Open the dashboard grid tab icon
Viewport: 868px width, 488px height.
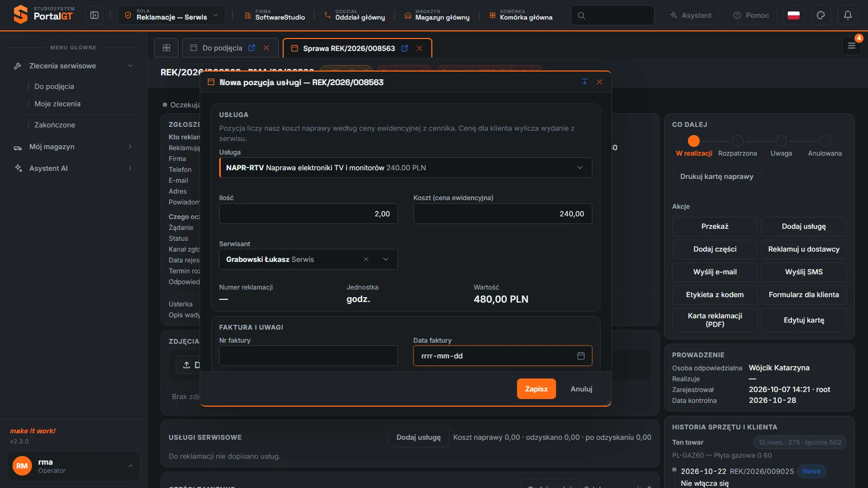167,48
